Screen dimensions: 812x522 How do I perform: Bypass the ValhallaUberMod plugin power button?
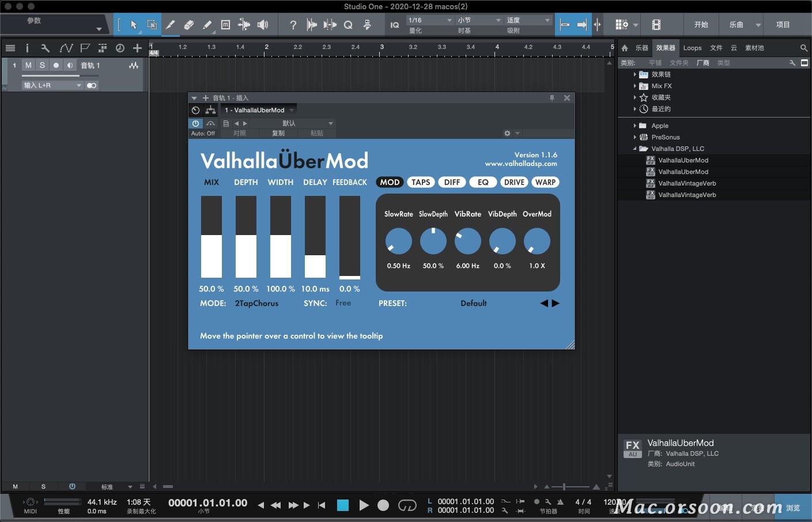[x=196, y=123]
